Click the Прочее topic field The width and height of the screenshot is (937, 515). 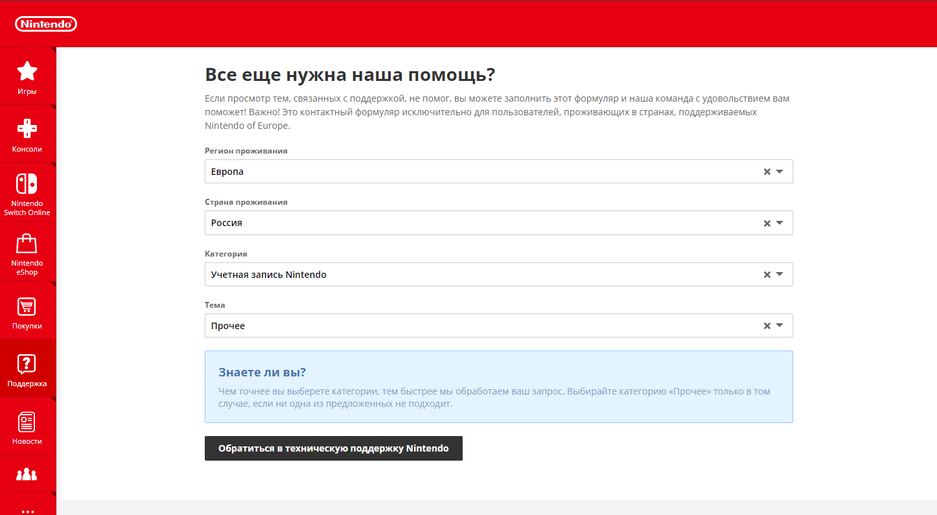coord(498,326)
